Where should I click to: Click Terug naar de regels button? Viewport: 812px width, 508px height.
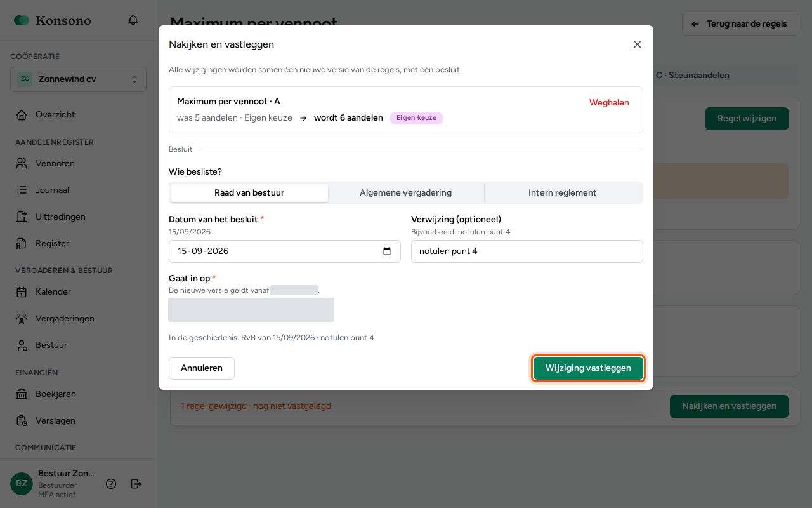pos(740,24)
